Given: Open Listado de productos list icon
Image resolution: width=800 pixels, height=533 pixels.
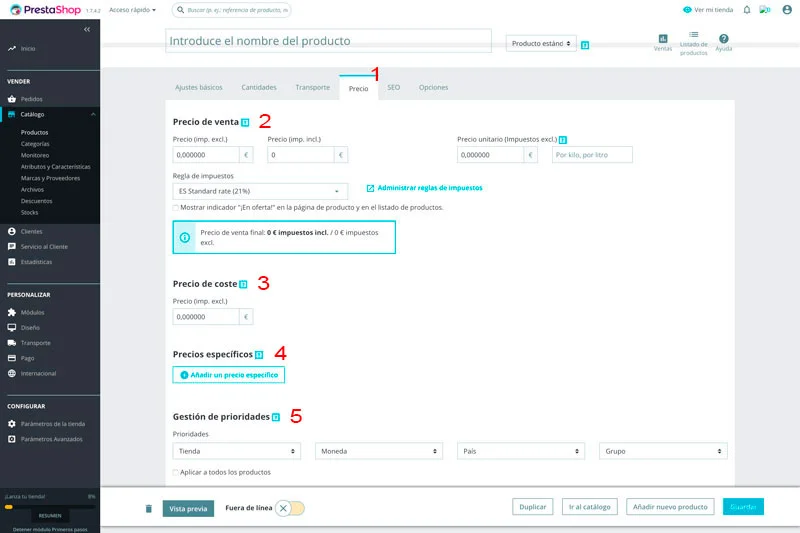Looking at the screenshot, I should point(693,35).
